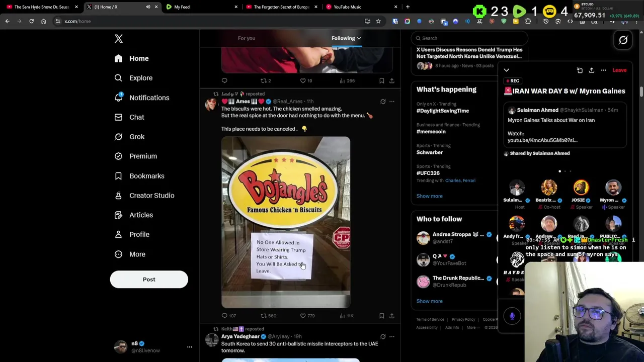
Task: Reload the page in the browser
Action: 31,21
